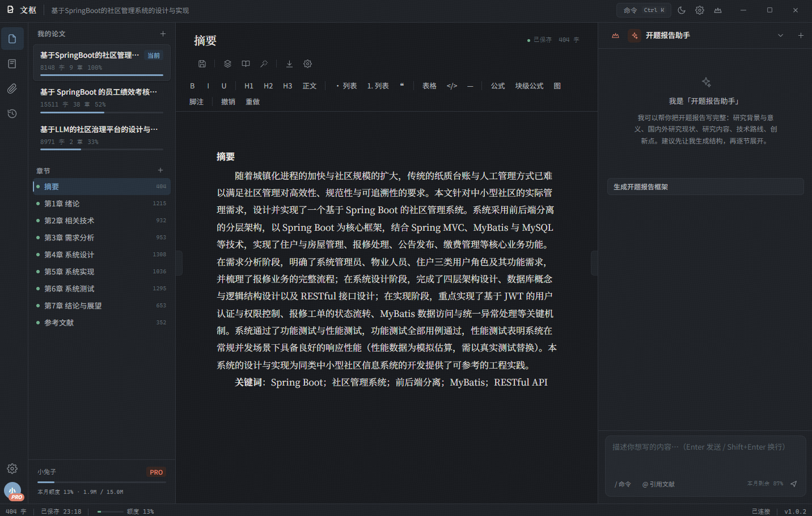Screen dimensions: 812x516
Task: Open the documents view in left sidebar
Action: coord(12,39)
